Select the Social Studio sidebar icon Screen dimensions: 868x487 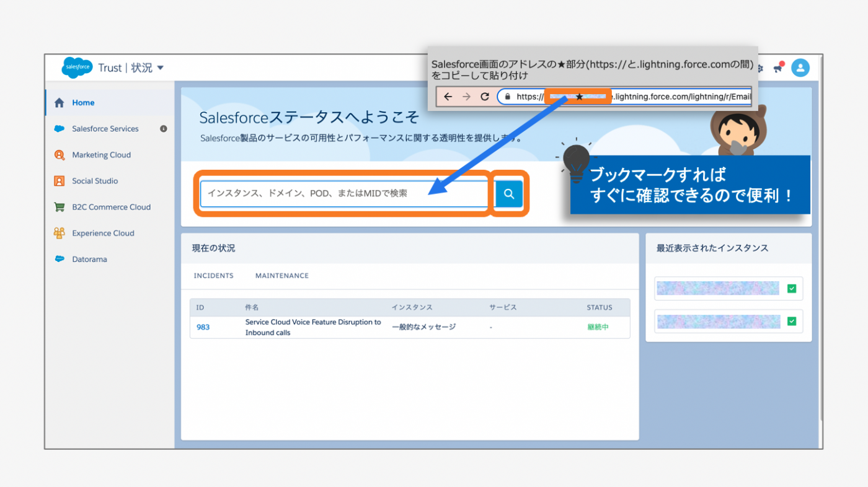[x=60, y=181]
